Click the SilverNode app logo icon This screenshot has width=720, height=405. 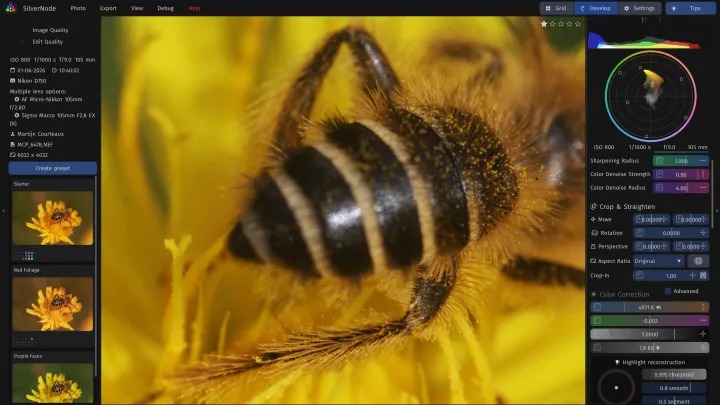[11, 8]
